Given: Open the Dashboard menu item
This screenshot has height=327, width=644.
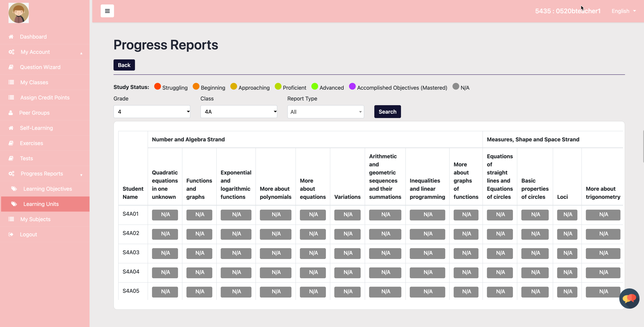Looking at the screenshot, I should (x=33, y=37).
